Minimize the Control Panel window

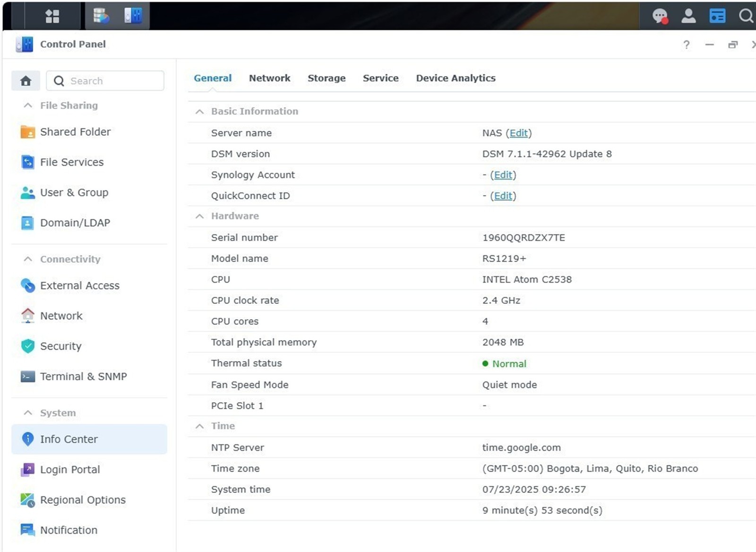[x=710, y=44]
